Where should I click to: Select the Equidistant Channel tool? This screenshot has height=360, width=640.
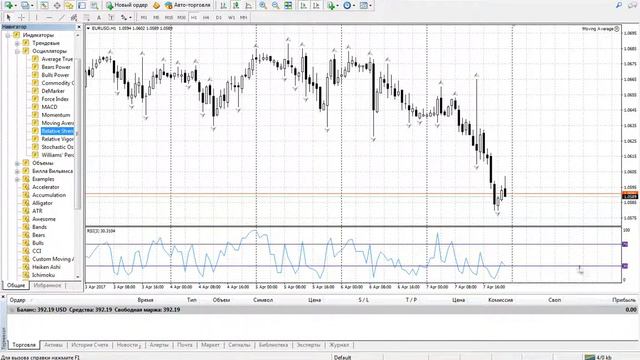(x=74, y=18)
